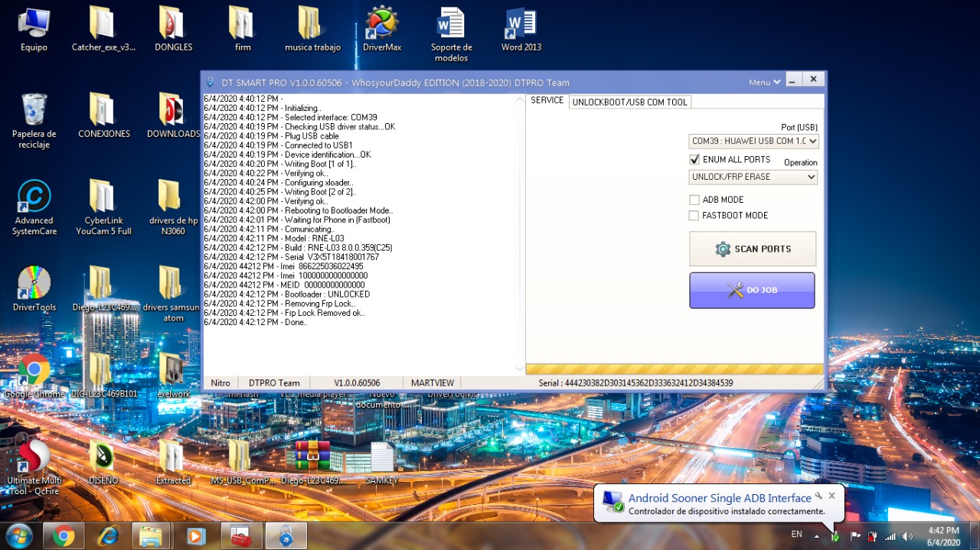Open the Papelera de reciclaje
The image size is (980, 550).
(34, 121)
